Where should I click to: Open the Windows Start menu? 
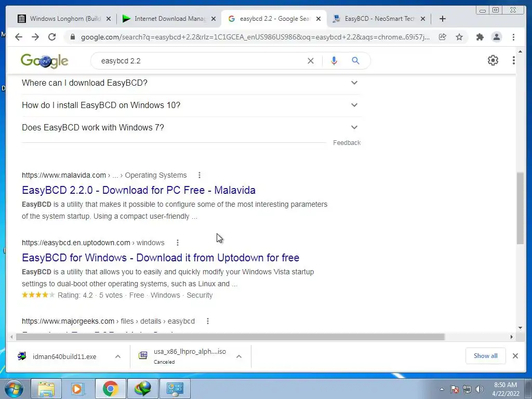tap(14, 389)
